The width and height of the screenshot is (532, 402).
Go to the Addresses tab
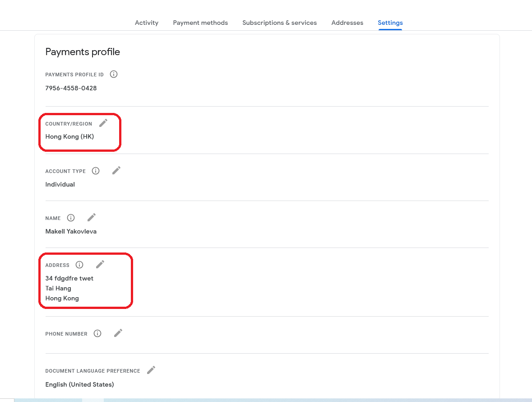pyautogui.click(x=347, y=23)
